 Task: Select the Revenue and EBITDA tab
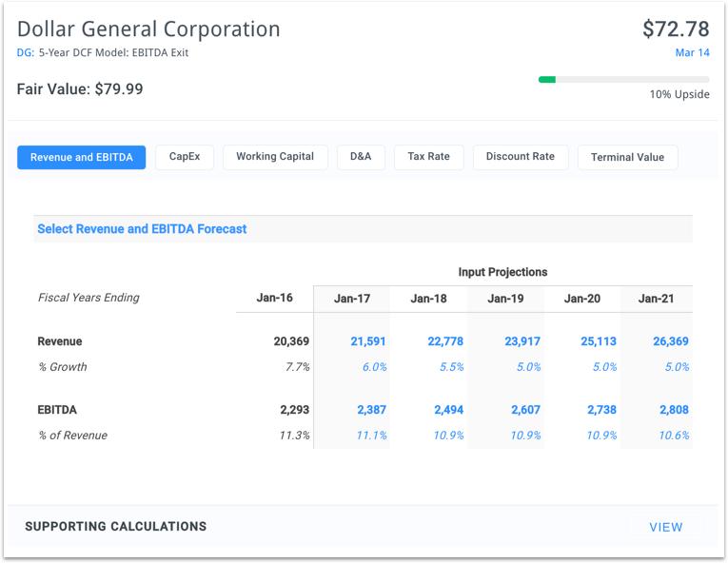click(x=81, y=157)
